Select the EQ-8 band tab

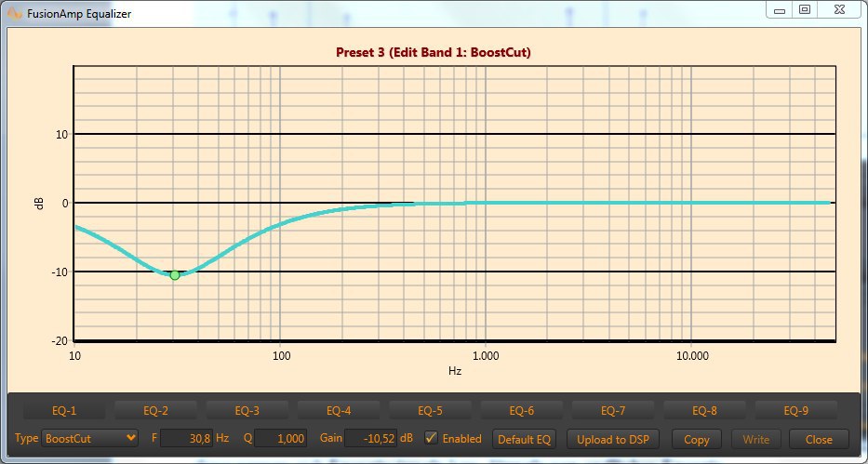704,411
